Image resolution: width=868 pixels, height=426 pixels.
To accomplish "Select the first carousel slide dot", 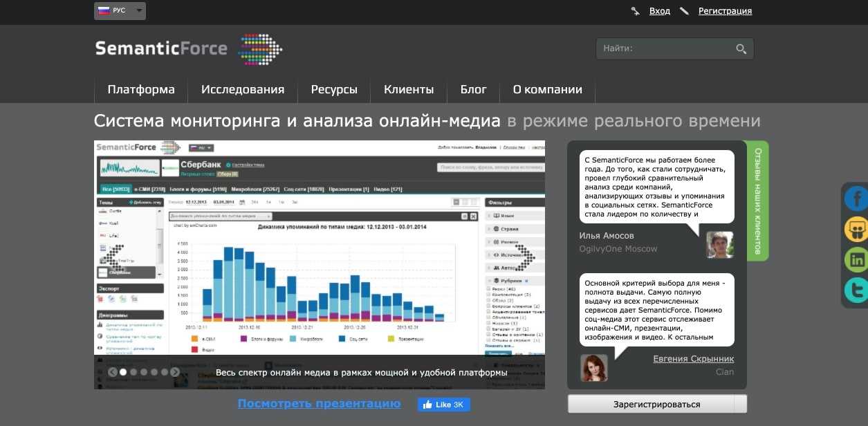I will tap(123, 372).
